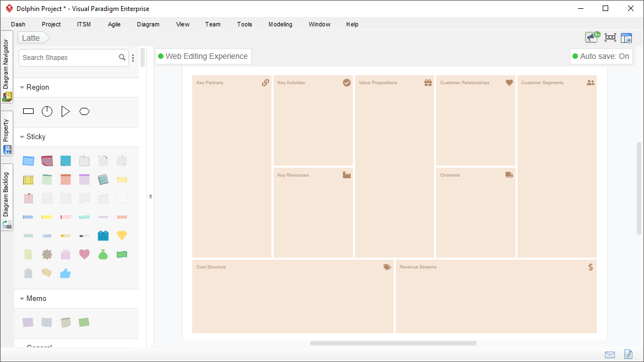
Task: Select the purple memo shape
Action: point(28,322)
